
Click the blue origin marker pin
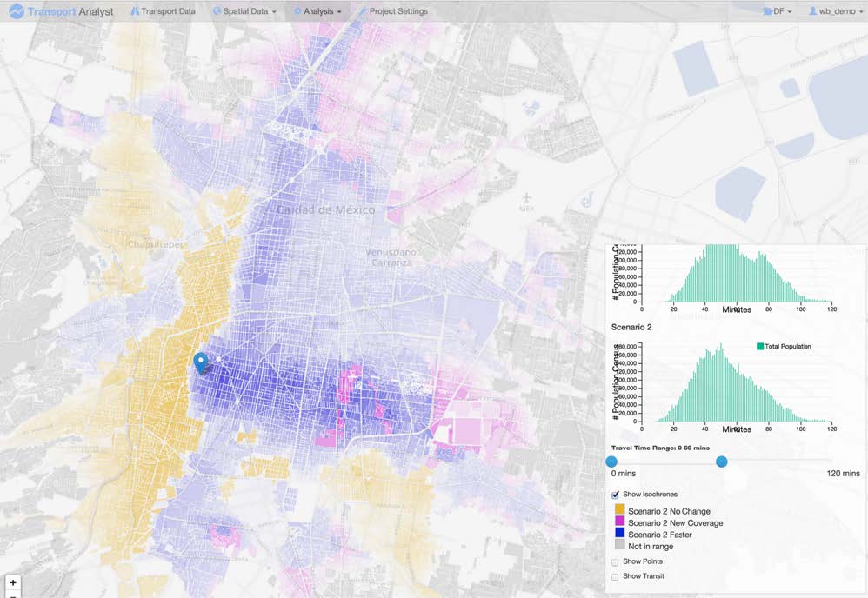coord(200,363)
